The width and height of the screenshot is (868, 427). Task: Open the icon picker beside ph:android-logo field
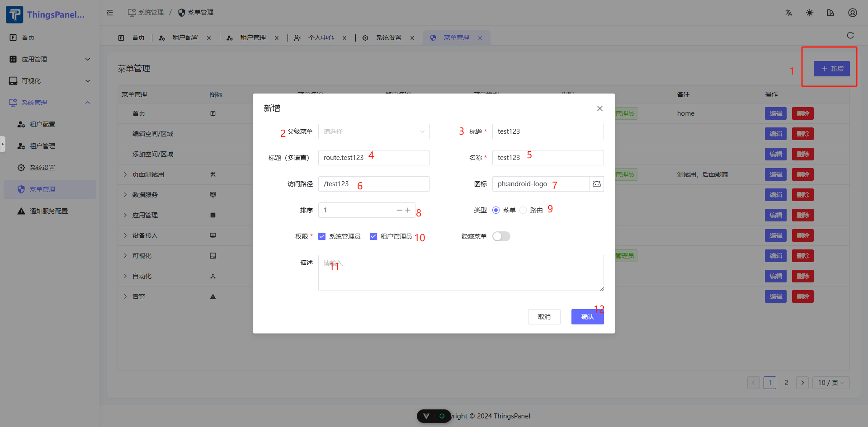point(597,184)
